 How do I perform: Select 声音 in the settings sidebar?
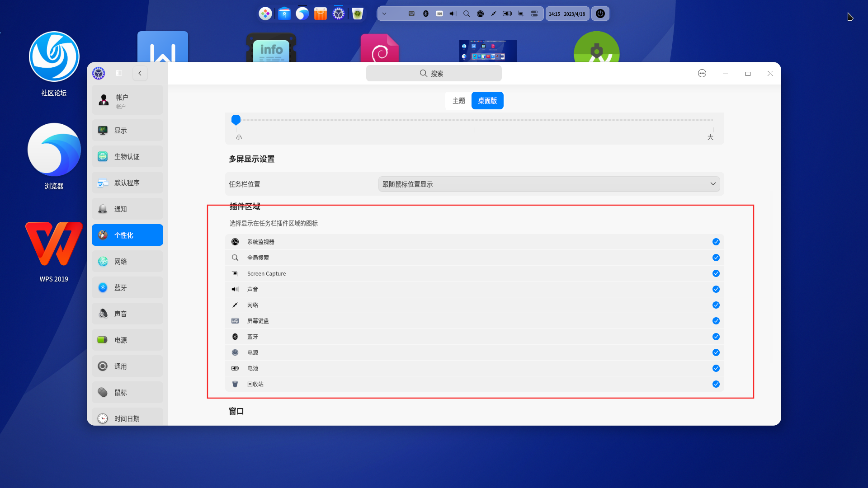[x=127, y=313]
